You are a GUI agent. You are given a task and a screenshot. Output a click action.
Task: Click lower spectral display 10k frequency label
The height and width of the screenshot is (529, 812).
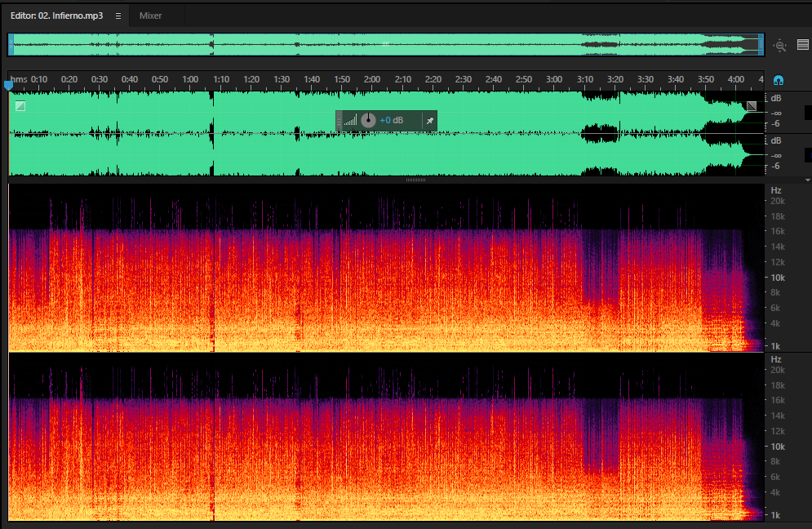click(778, 447)
